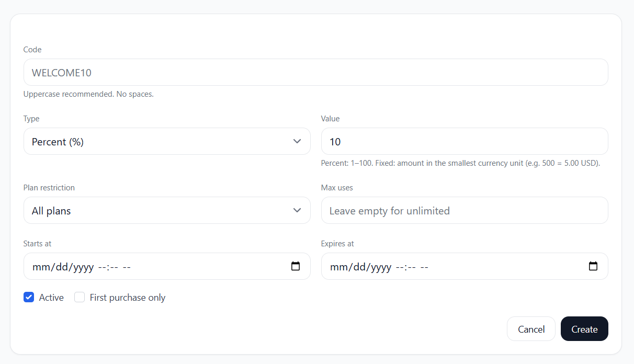This screenshot has height=364, width=634.
Task: Uncheck the Active checkbox
Action: click(29, 297)
